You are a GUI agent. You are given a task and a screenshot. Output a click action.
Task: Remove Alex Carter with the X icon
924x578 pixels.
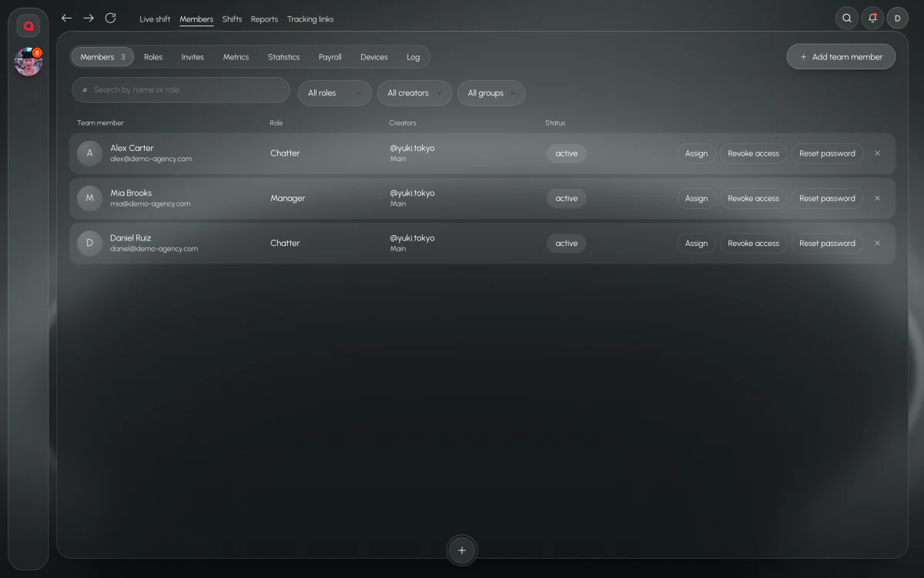[877, 153]
